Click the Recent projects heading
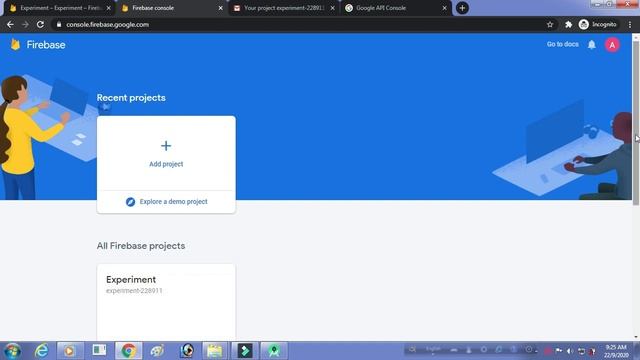640x360 pixels. (x=131, y=98)
